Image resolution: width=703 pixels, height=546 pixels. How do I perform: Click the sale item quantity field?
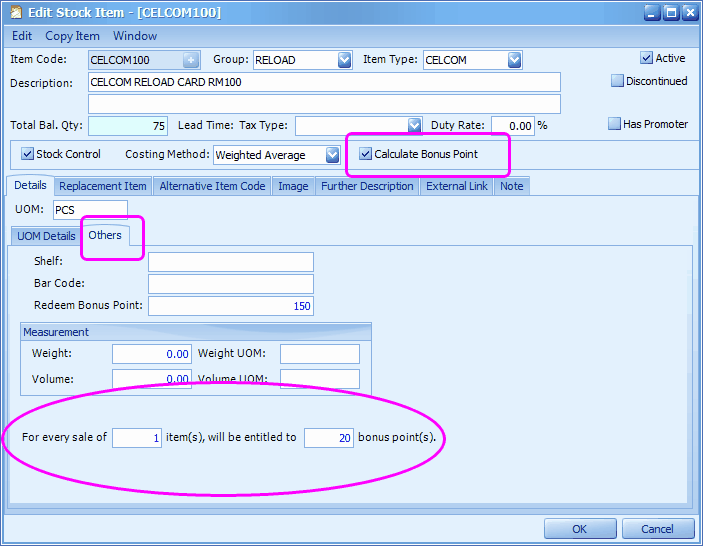(137, 438)
